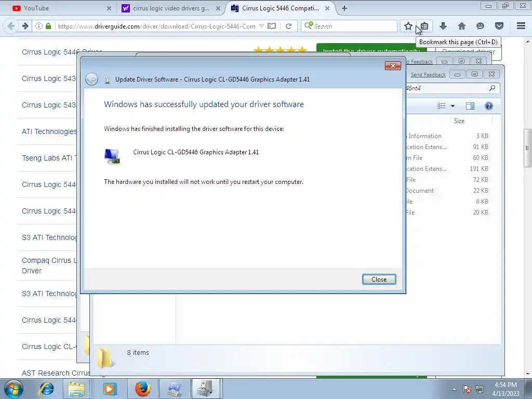Save the page with the Pocket icon

[x=499, y=26]
